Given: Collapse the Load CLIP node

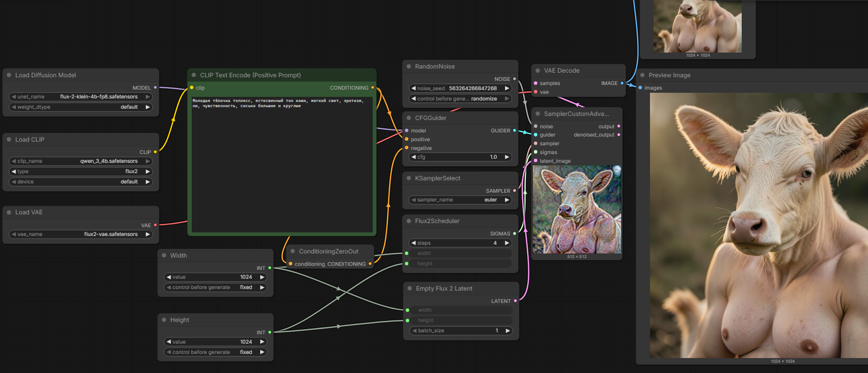Looking at the screenshot, I should [x=9, y=139].
